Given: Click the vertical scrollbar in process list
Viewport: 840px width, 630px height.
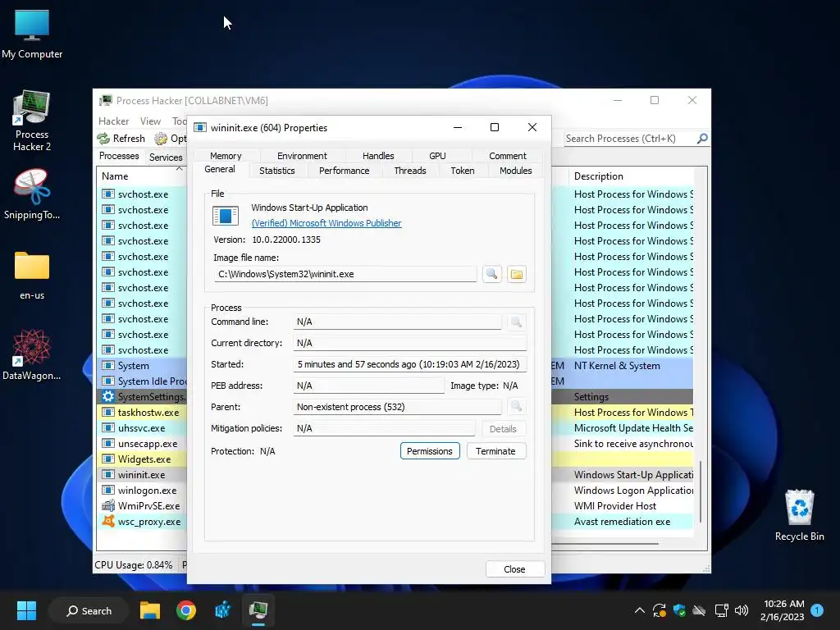Looking at the screenshot, I should pos(701,491).
